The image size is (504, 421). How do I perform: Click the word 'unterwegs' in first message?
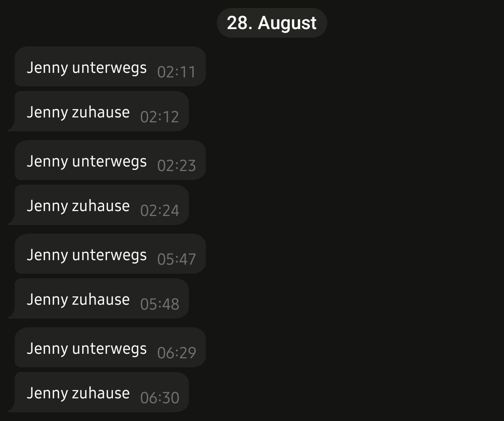[109, 68]
